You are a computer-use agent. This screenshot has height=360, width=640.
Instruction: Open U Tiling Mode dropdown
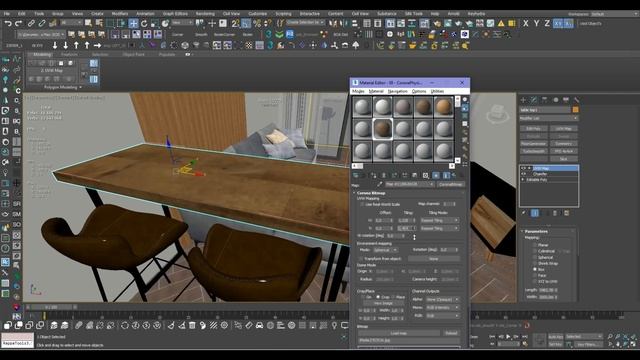tap(440, 220)
